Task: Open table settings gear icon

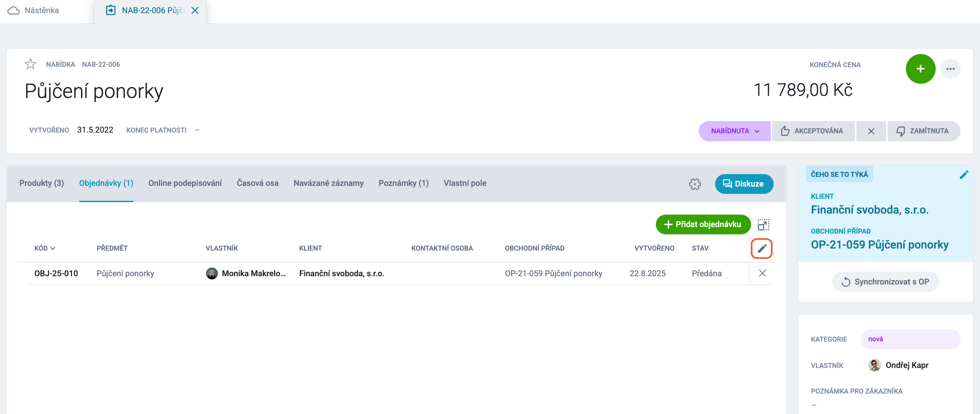Action: click(x=694, y=184)
